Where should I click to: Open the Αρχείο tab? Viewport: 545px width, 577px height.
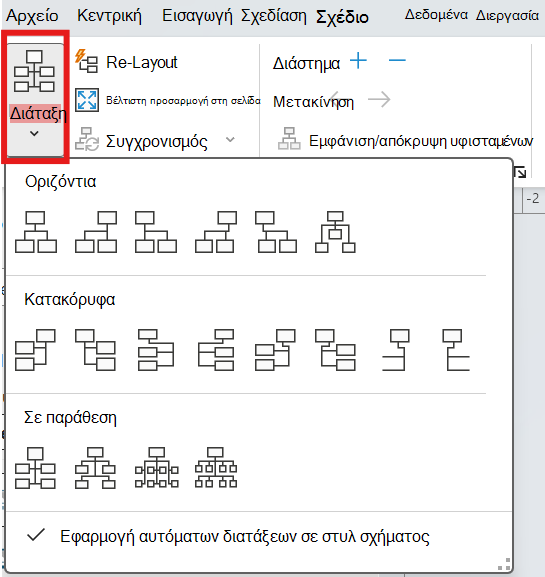(x=32, y=16)
